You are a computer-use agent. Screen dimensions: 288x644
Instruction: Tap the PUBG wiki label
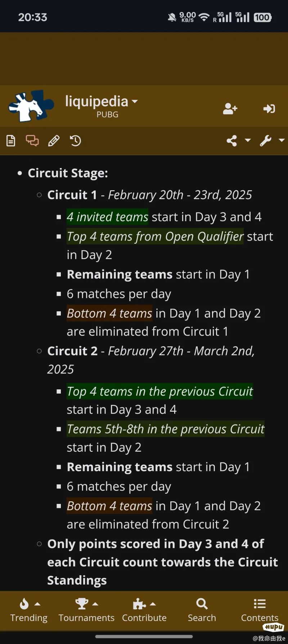(107, 115)
